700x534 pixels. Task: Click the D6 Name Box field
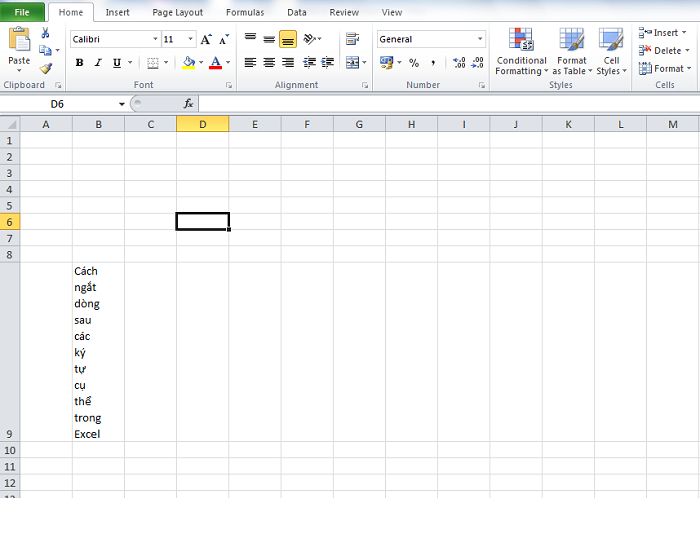tap(58, 104)
